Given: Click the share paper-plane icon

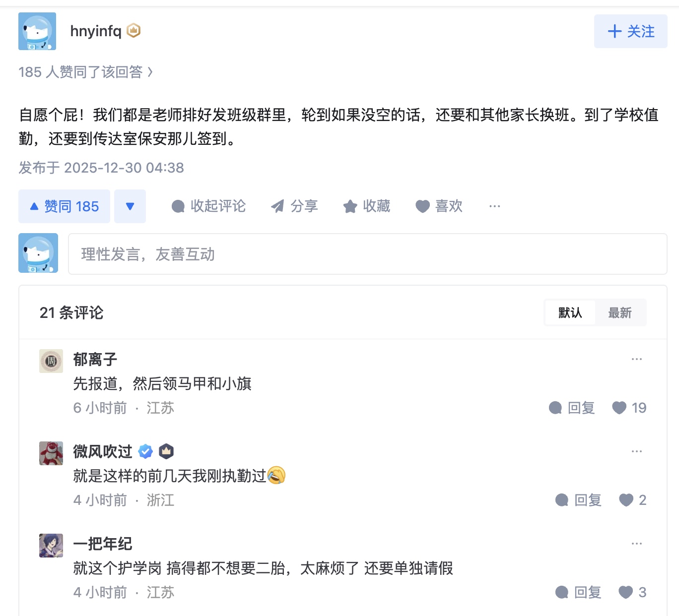Looking at the screenshot, I should point(277,206).
